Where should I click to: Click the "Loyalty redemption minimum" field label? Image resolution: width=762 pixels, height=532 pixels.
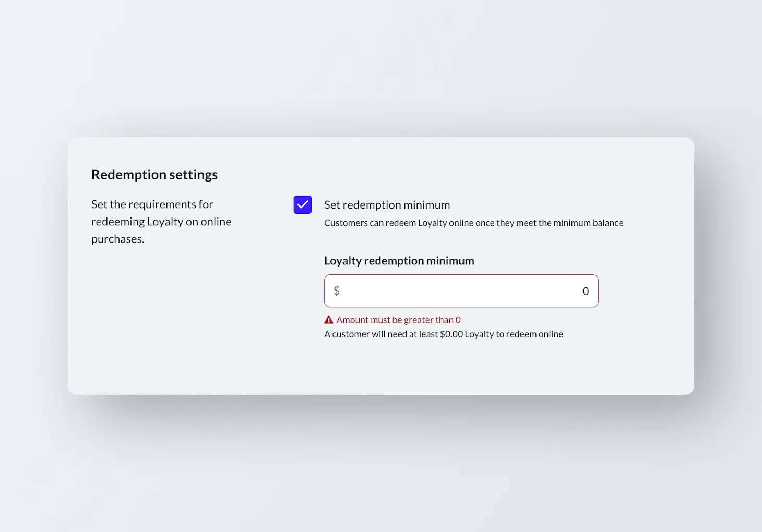pos(399,261)
